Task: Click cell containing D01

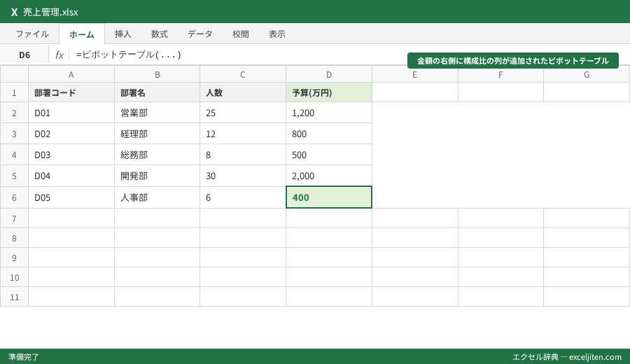Action: tap(71, 113)
